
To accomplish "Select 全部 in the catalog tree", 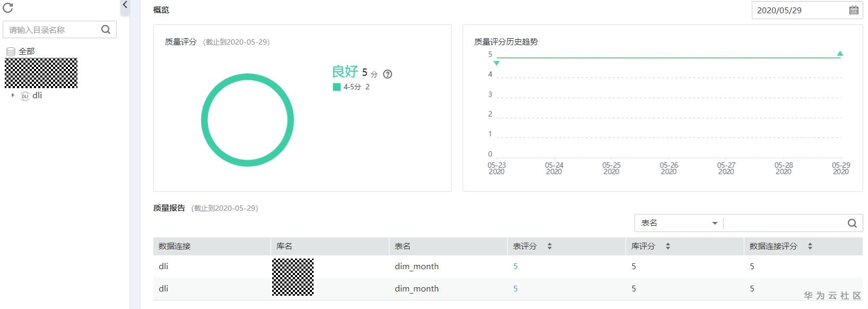I will coord(27,51).
